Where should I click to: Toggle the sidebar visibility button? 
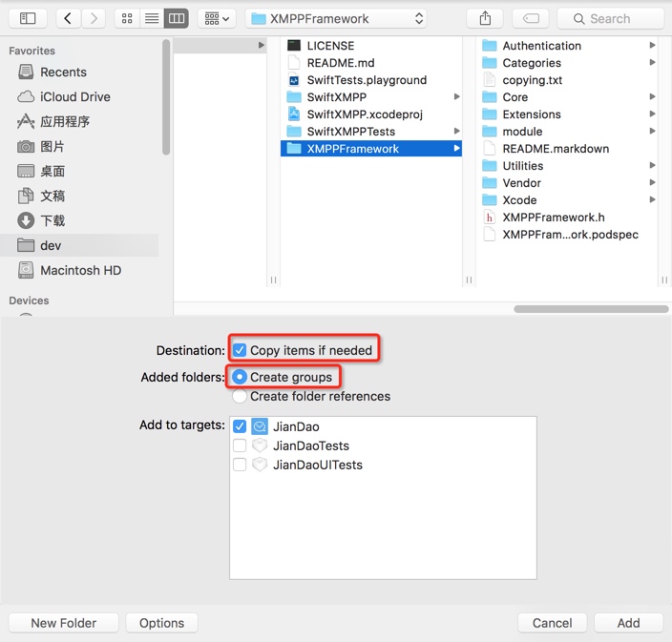28,18
